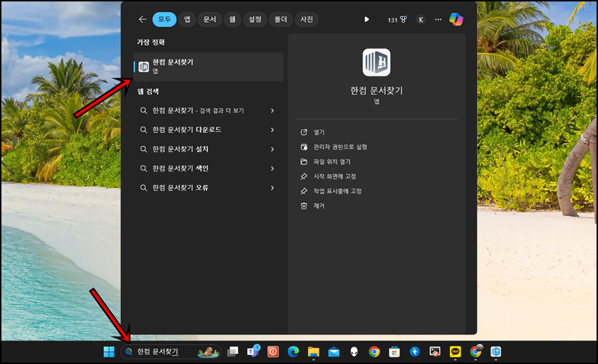Switch to the 웹 filter tab
This screenshot has width=598, height=364.
[232, 19]
